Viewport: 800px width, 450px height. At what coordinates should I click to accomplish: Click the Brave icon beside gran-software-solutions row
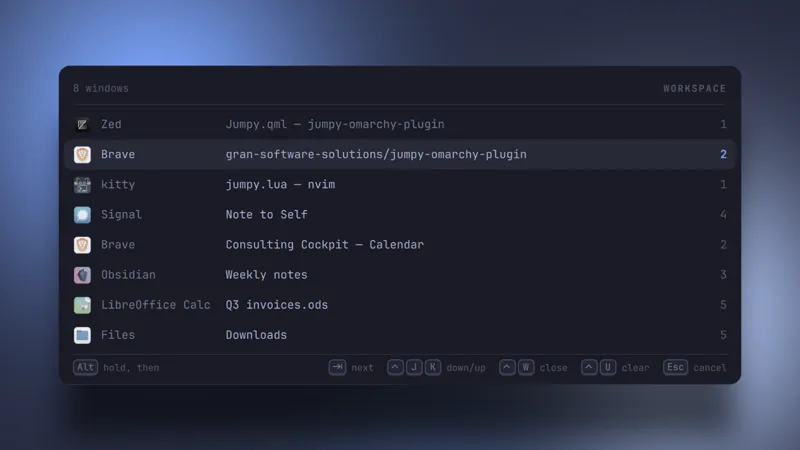[82, 155]
